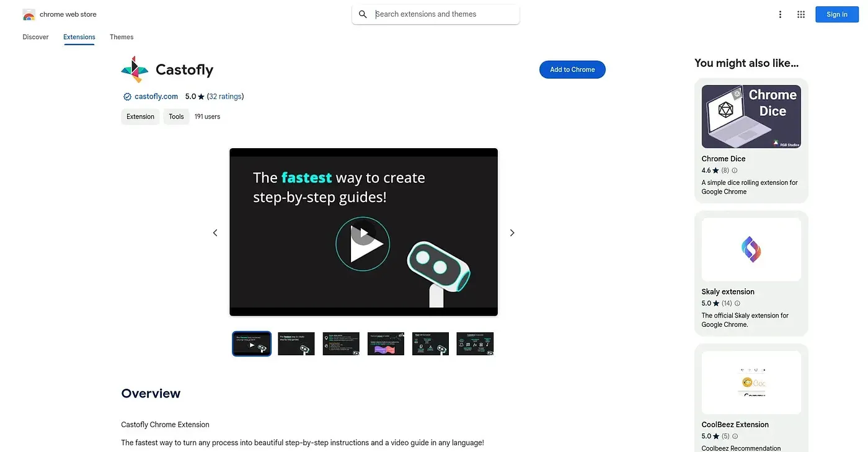Open the three-dot more options menu

point(780,14)
